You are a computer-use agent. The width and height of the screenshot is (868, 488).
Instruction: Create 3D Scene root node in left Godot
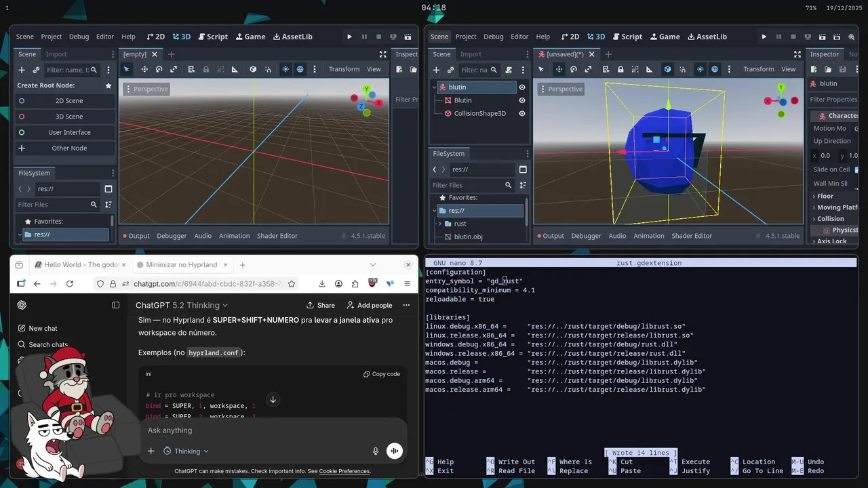click(65, 117)
